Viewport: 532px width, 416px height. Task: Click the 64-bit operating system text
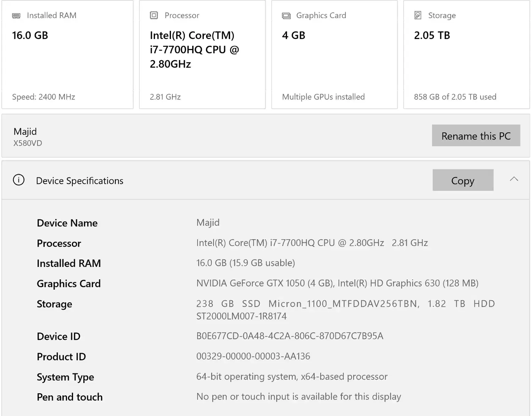[x=292, y=377]
